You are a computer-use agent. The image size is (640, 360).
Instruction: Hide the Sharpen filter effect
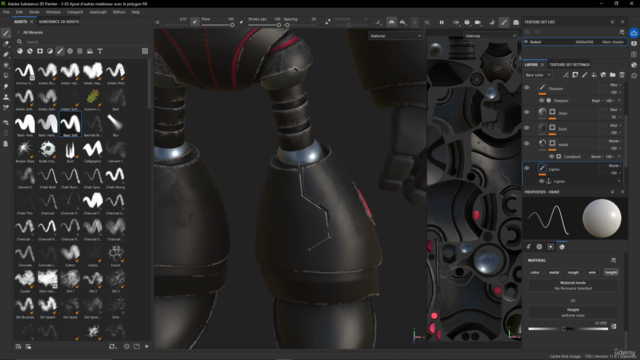coord(541,100)
